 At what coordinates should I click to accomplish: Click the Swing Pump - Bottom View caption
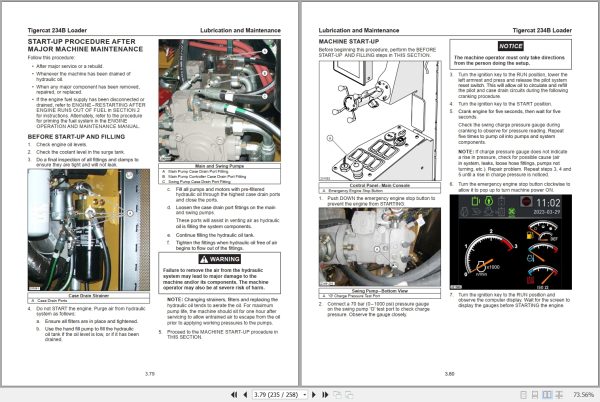(x=380, y=291)
